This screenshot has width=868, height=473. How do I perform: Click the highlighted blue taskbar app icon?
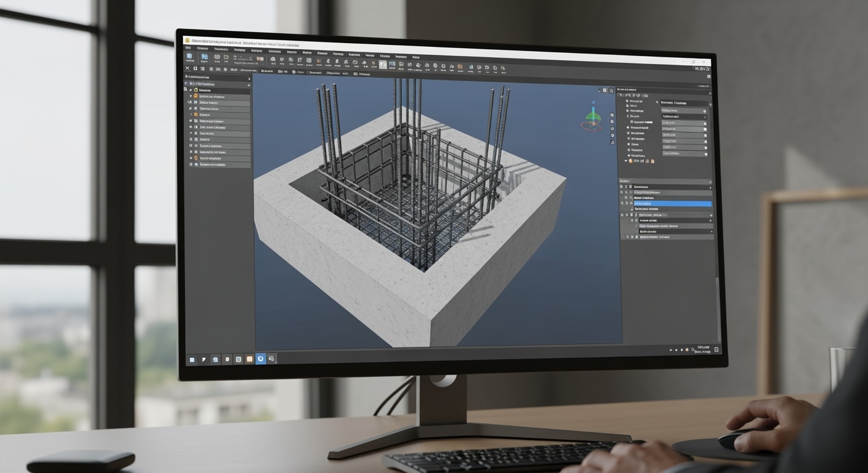(x=261, y=358)
